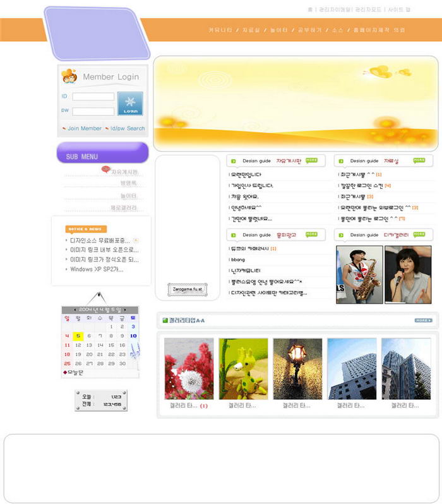Viewport: 442px width, 504px height.
Task: Click the green arrow icon beside 자료실
Action: (341, 161)
